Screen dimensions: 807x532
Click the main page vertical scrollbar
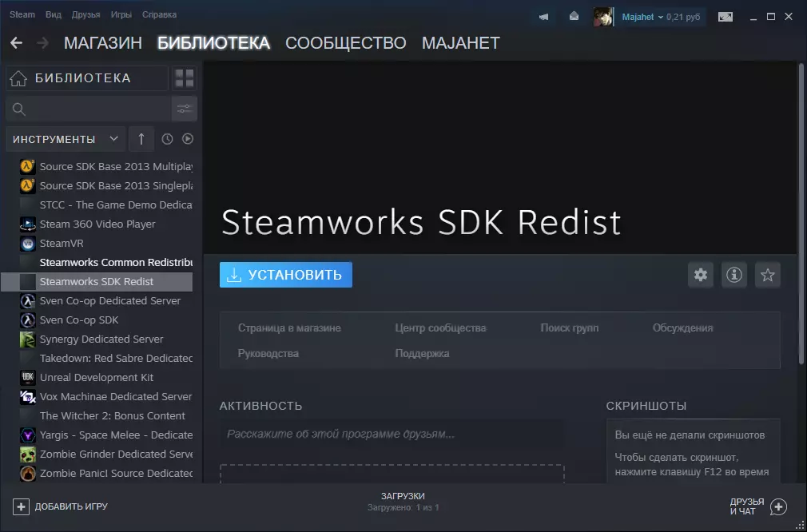tap(801, 213)
